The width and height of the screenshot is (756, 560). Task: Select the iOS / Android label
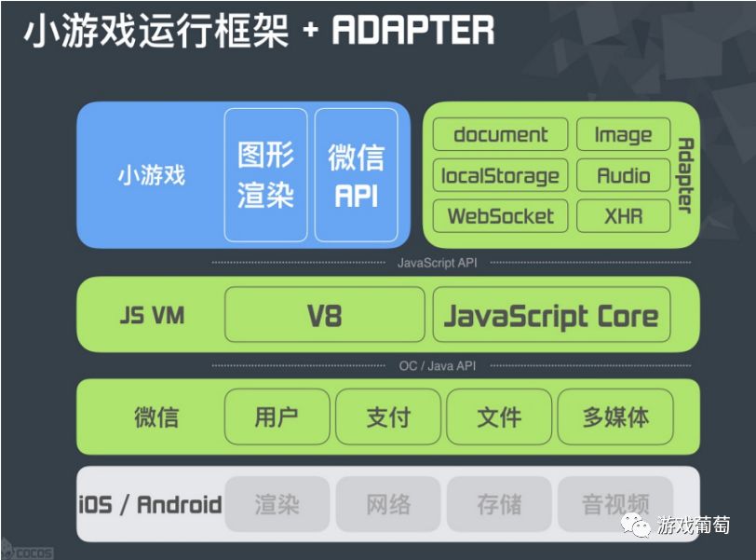tap(151, 504)
